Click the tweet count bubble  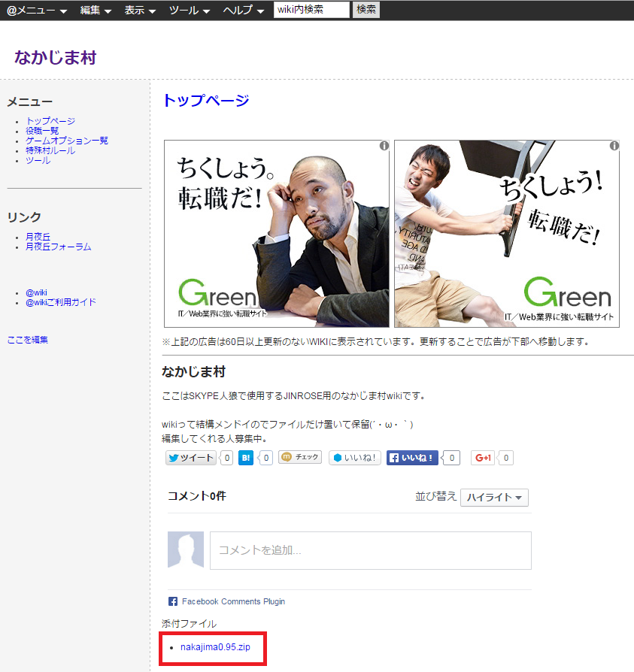[x=227, y=458]
